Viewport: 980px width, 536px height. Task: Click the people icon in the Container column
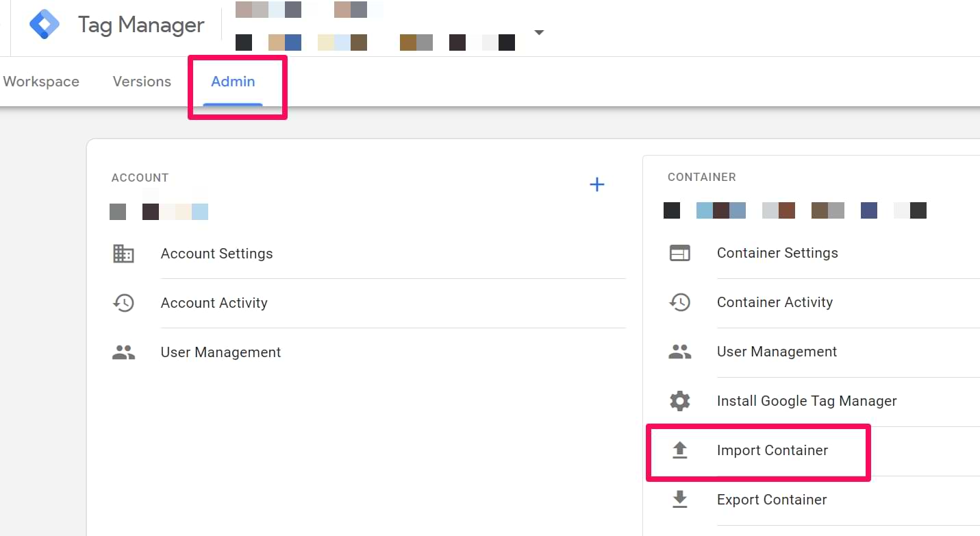pos(679,352)
